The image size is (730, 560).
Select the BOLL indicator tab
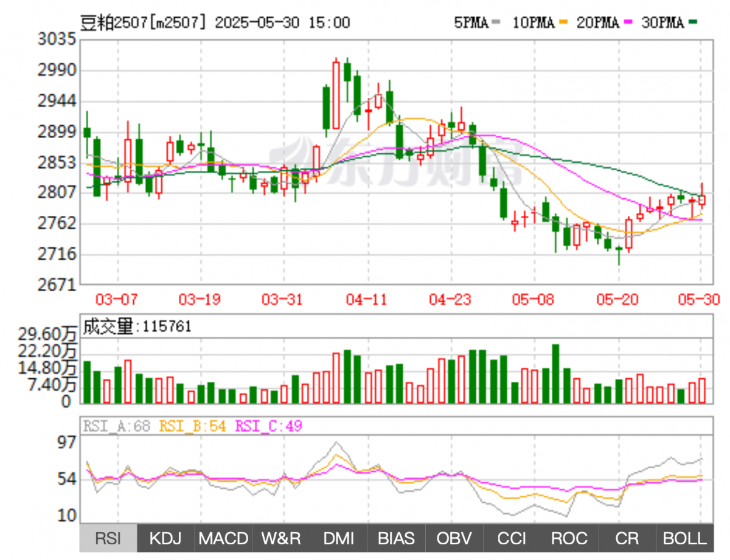(x=684, y=538)
